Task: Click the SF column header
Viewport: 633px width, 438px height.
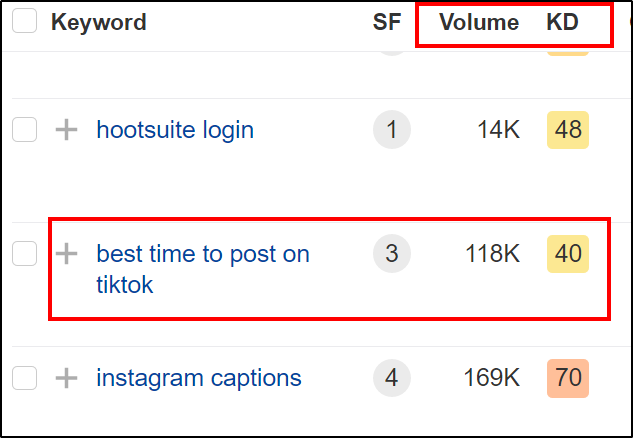Action: [x=387, y=22]
